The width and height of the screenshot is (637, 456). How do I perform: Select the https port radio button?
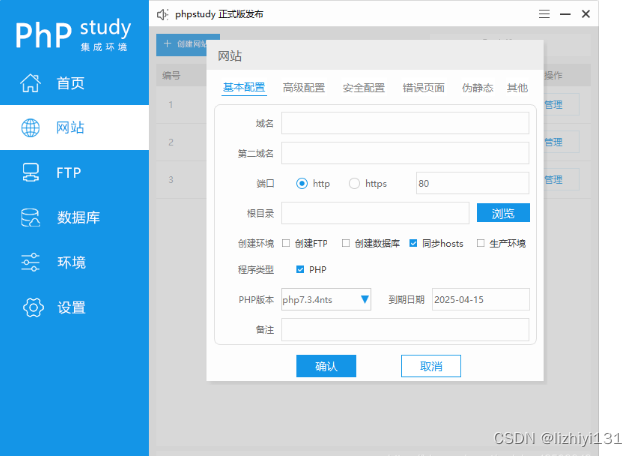tap(354, 183)
